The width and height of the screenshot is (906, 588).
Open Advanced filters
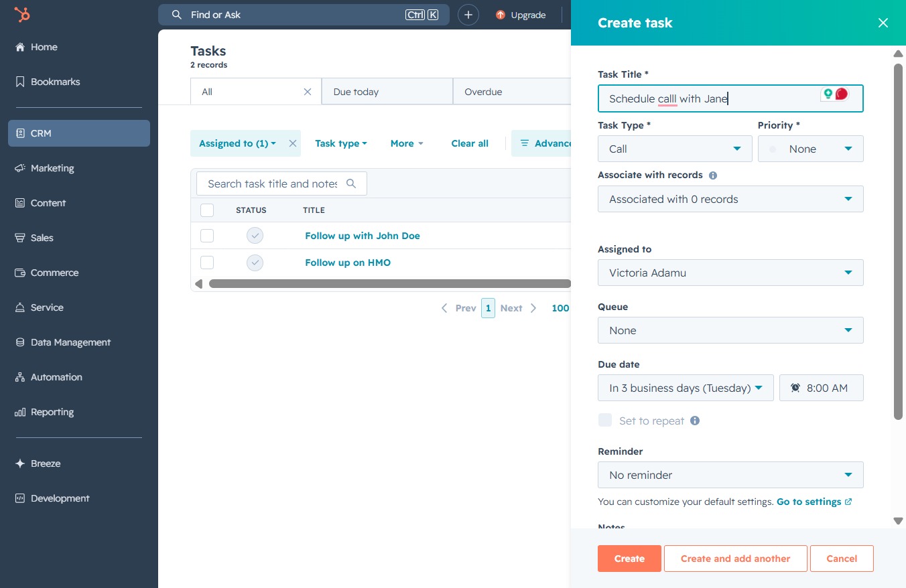[x=541, y=143]
